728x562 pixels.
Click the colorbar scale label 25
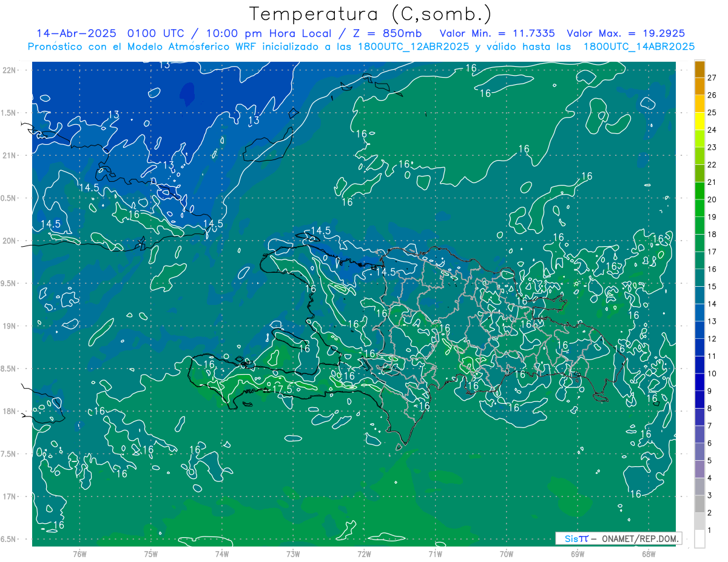712,113
